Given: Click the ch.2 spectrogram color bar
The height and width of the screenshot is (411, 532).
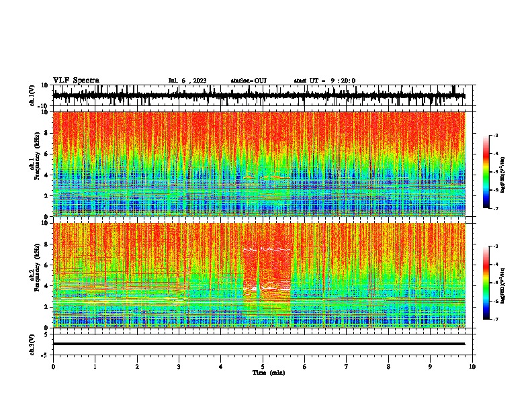Looking at the screenshot, I should click(486, 283).
